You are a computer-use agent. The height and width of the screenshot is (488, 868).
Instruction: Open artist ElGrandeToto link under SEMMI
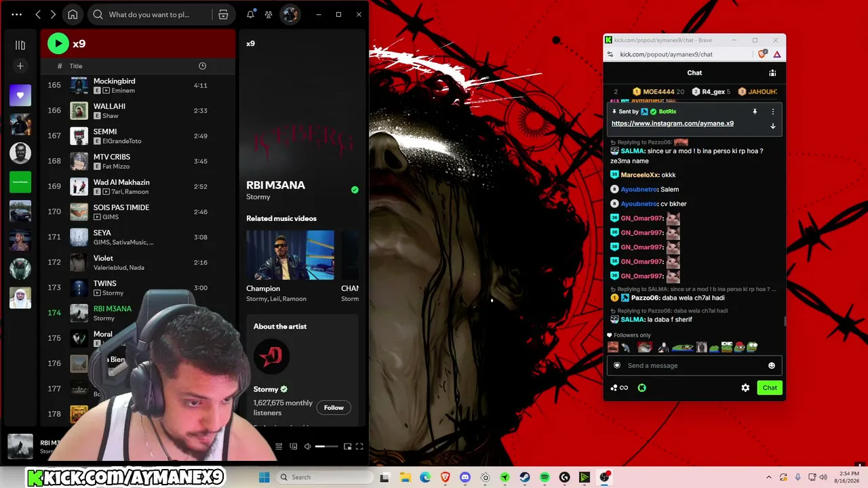tap(122, 141)
